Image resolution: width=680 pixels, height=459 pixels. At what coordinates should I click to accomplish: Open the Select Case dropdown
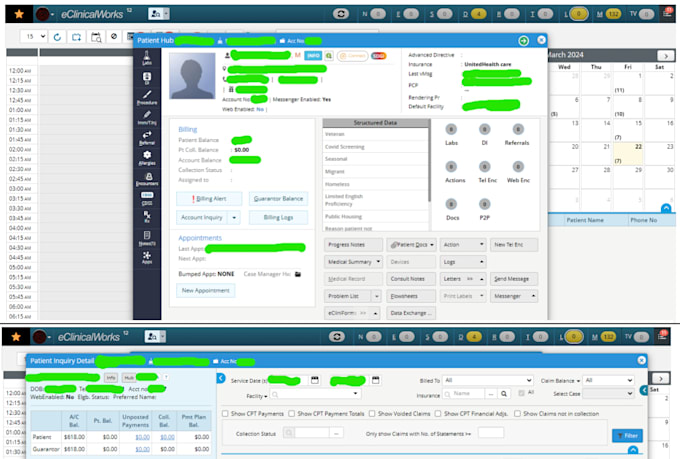click(x=608, y=393)
